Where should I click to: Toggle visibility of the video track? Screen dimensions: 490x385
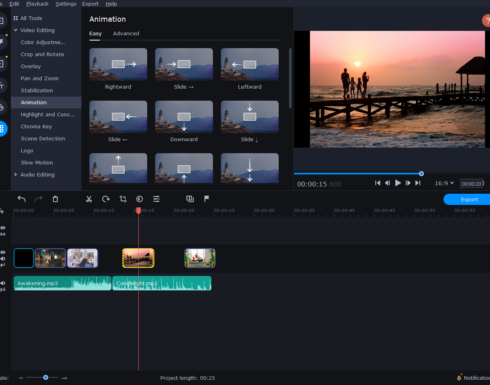3,252
